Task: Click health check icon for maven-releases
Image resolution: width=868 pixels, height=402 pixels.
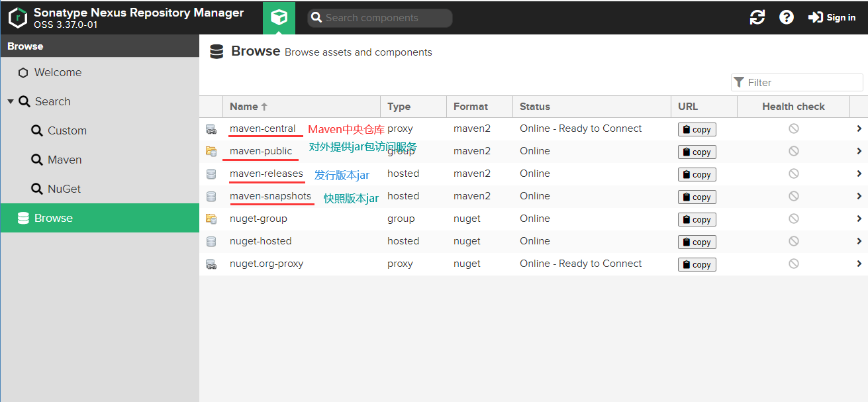Action: tap(793, 174)
